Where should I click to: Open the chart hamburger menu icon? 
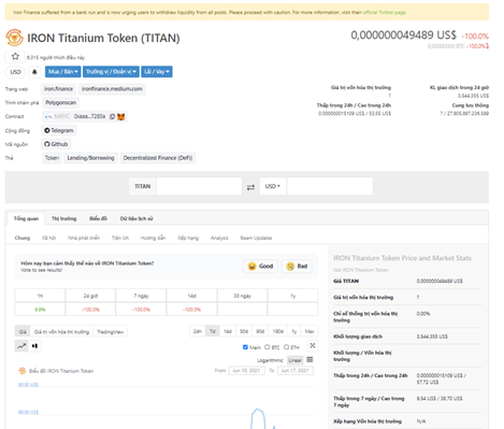[310, 360]
